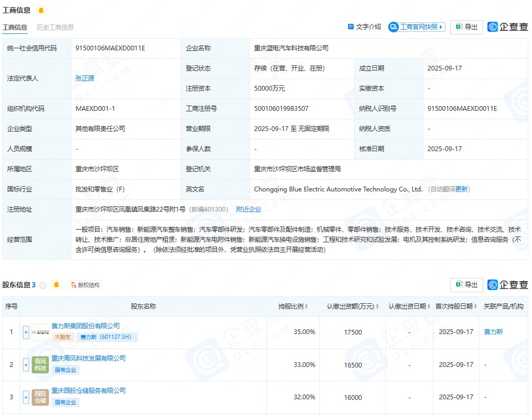Click the 17500 subscribed capital value
This screenshot has height=420, width=532.
point(353,332)
